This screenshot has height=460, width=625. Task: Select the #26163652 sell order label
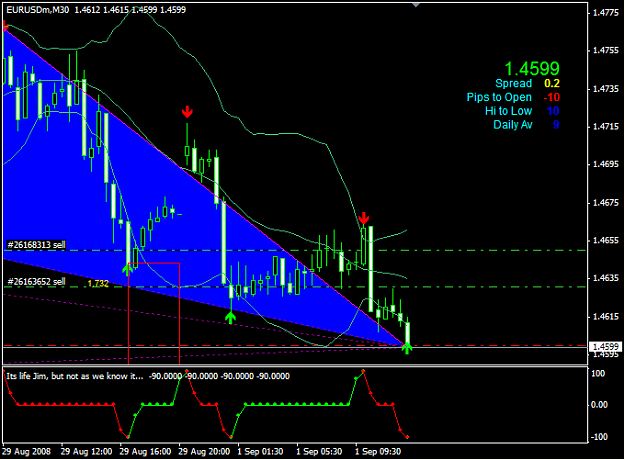36,281
